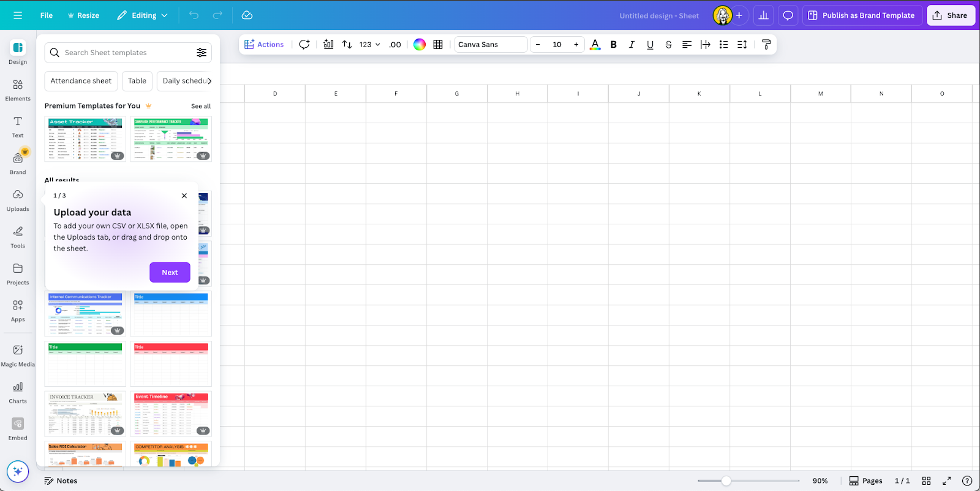Increase font size with plus

click(x=576, y=45)
